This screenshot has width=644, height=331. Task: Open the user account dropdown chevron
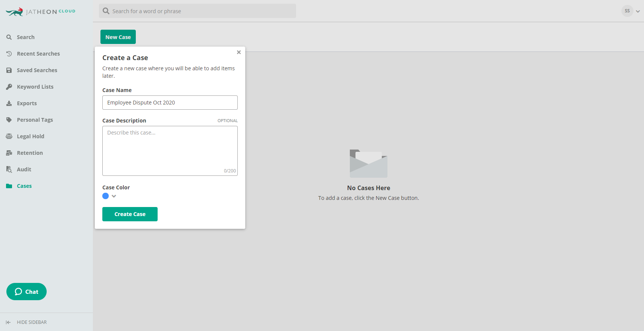pyautogui.click(x=638, y=11)
